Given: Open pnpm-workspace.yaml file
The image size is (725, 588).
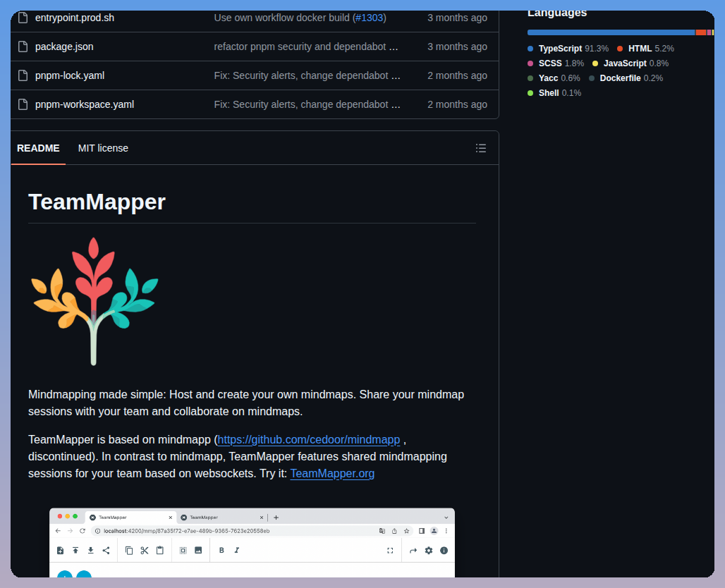Looking at the screenshot, I should [85, 104].
